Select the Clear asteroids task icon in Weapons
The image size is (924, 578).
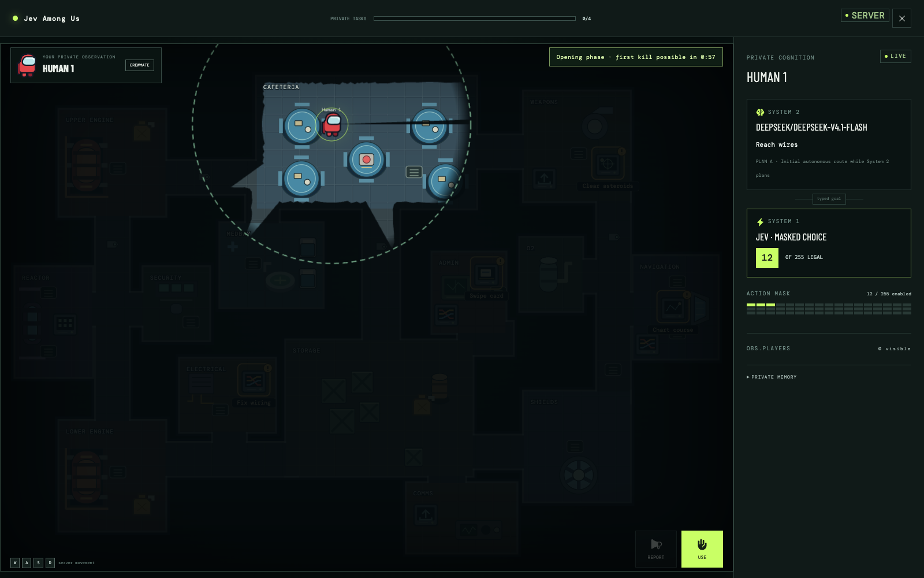pos(608,164)
